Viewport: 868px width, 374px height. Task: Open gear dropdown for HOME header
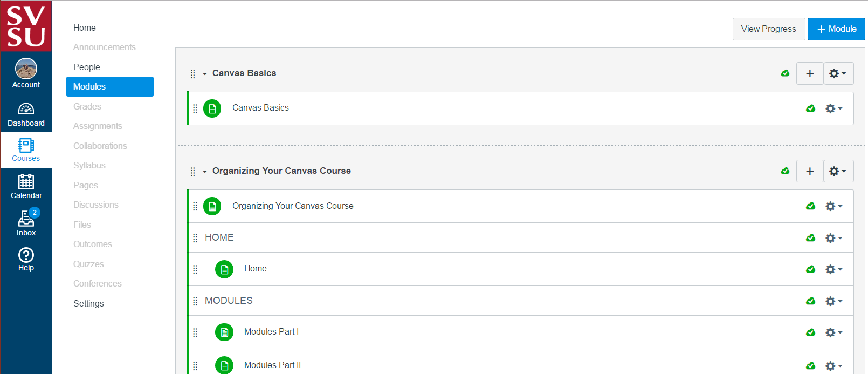coord(833,238)
